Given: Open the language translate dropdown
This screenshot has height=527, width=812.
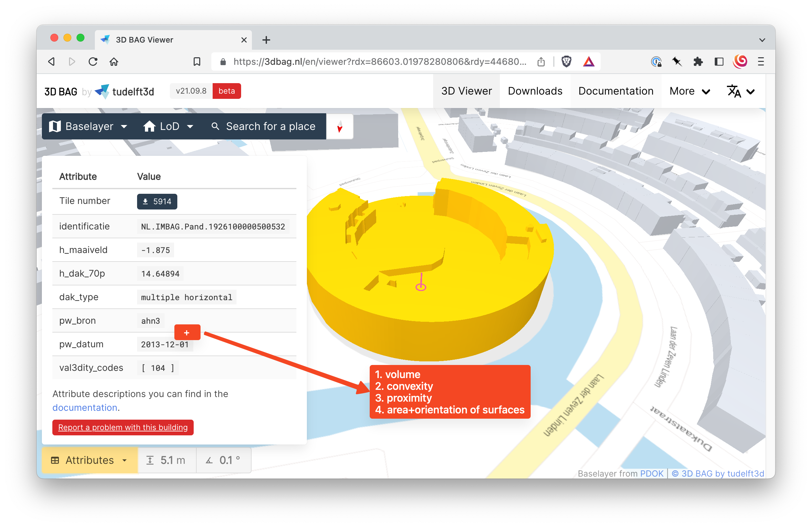Looking at the screenshot, I should pyautogui.click(x=741, y=91).
